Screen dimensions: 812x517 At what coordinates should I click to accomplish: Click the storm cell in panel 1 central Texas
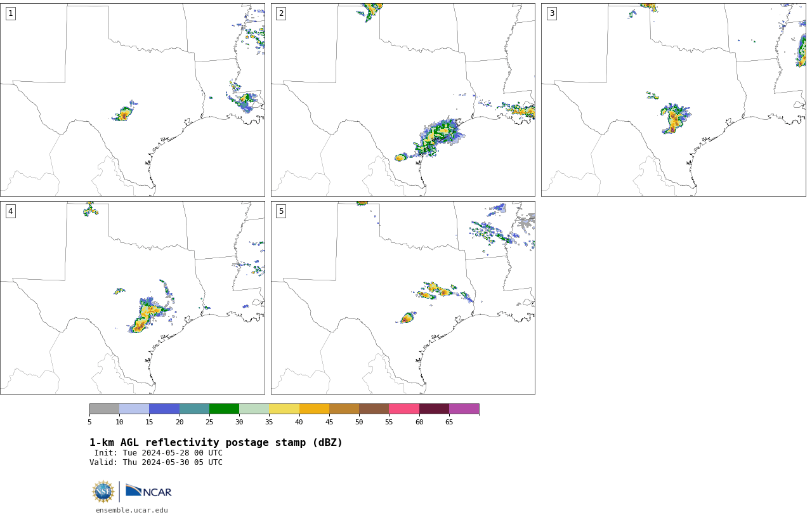124,113
